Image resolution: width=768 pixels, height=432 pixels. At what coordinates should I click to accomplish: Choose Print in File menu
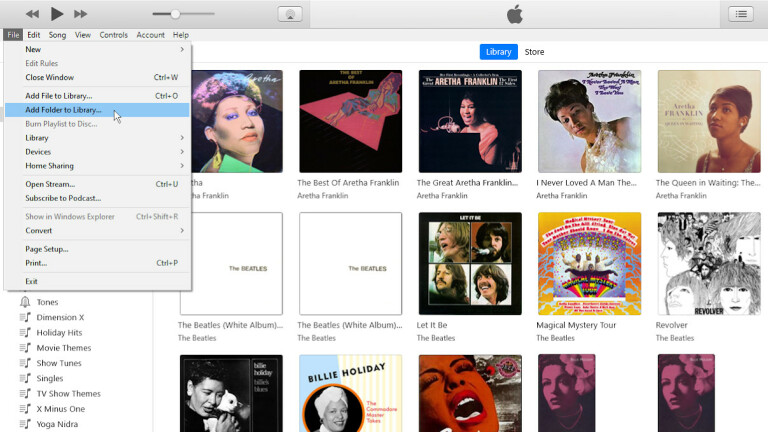(x=97, y=263)
